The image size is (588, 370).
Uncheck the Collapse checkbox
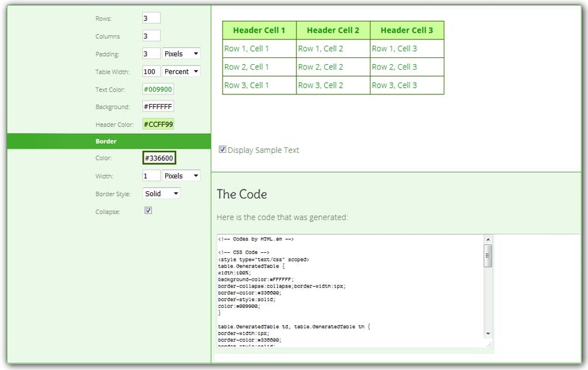pyautogui.click(x=147, y=211)
